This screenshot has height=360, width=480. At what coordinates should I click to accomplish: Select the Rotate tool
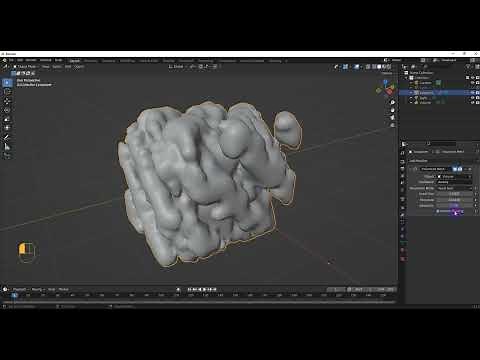tap(7, 110)
